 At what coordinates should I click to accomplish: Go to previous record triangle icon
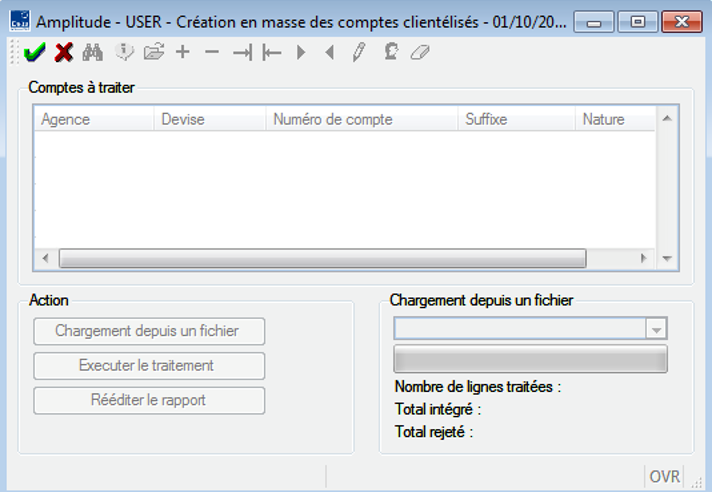coord(329,53)
